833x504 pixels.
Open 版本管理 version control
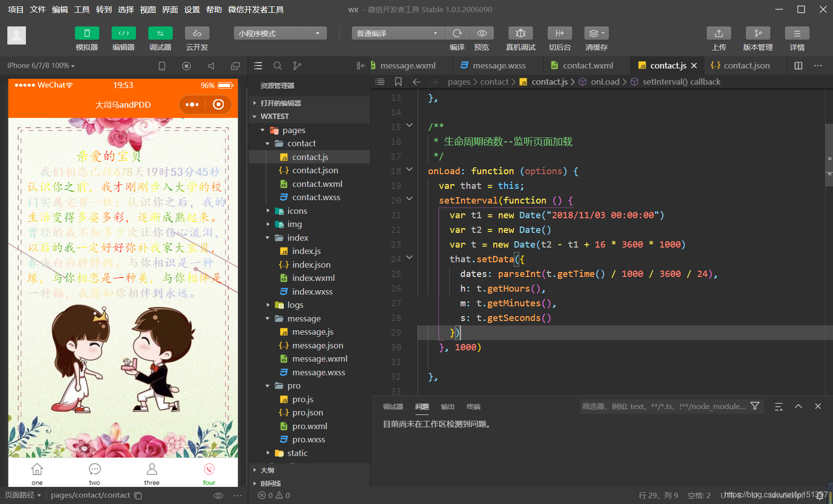pos(758,33)
